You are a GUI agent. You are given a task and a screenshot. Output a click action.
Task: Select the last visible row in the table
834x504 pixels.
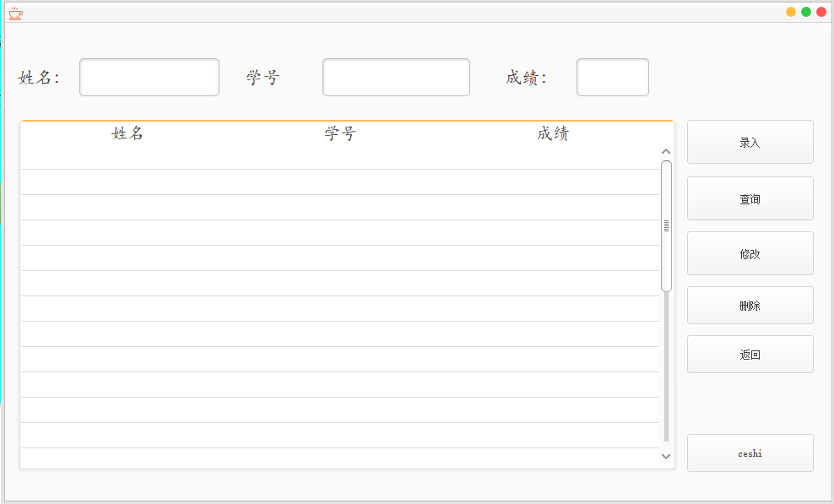tap(338, 456)
